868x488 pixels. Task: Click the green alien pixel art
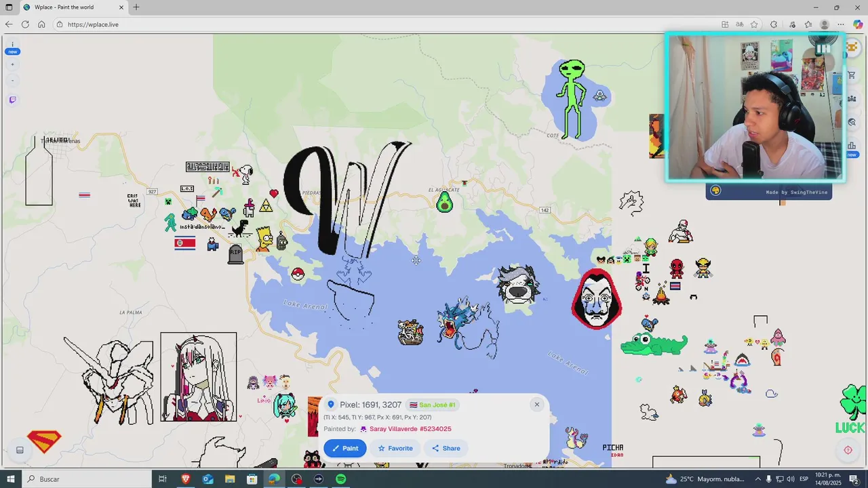click(x=572, y=99)
